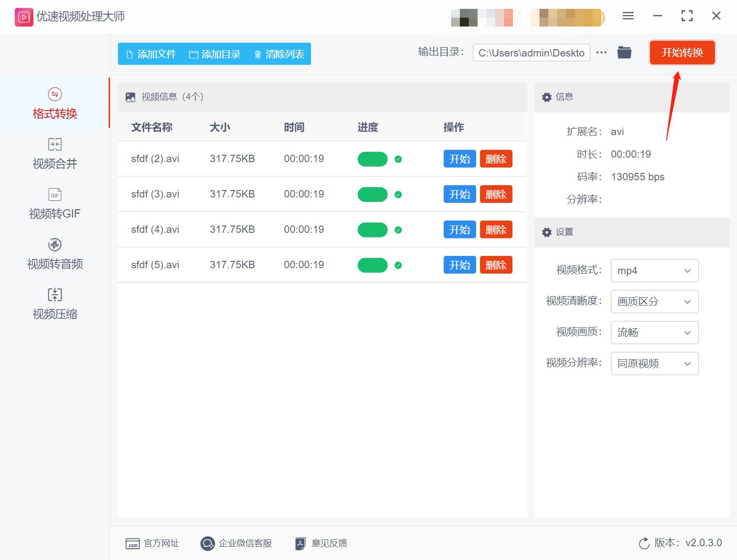Switch to 视频转音频 mode
The width and height of the screenshot is (737, 560).
pos(54,254)
